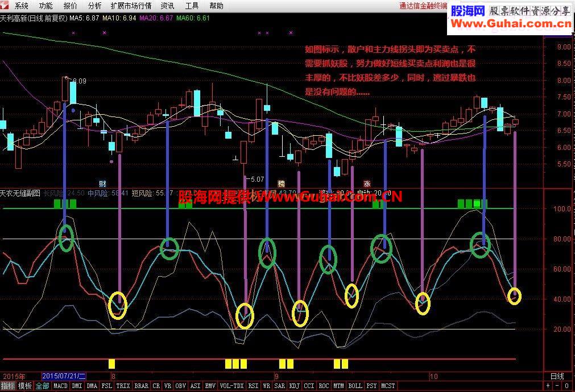
Task: Click the 中风险 value label
Action: click(x=108, y=193)
